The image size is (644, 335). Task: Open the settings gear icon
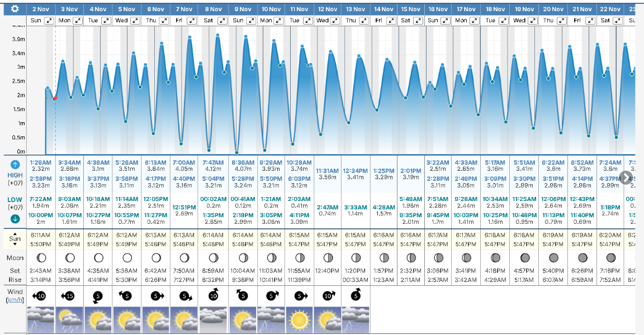(15, 9)
